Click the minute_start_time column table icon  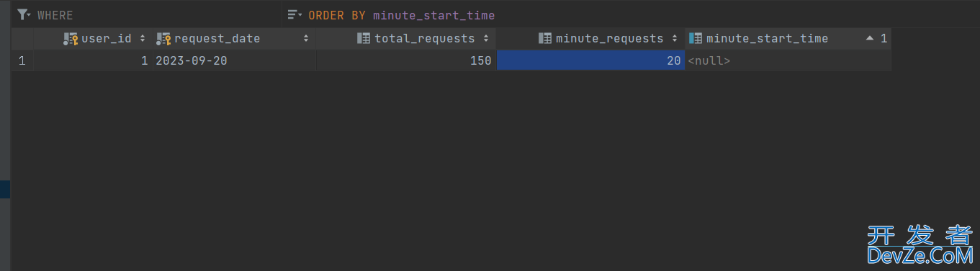696,39
